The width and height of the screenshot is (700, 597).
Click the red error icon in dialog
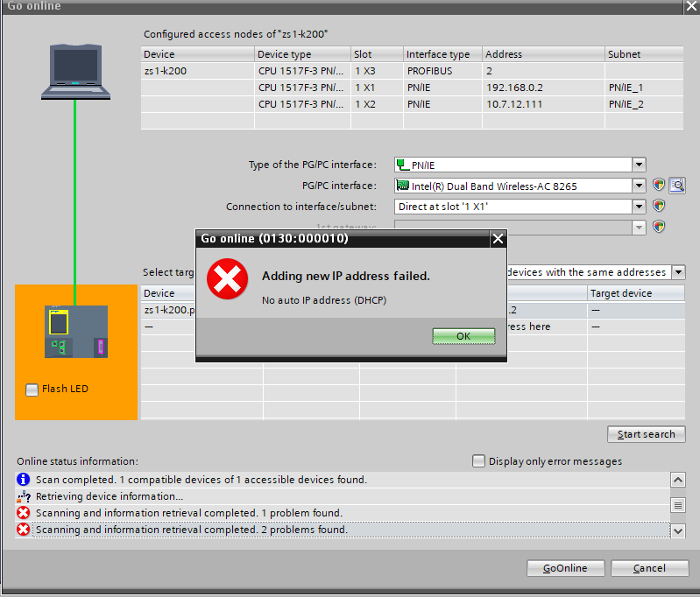point(227,279)
